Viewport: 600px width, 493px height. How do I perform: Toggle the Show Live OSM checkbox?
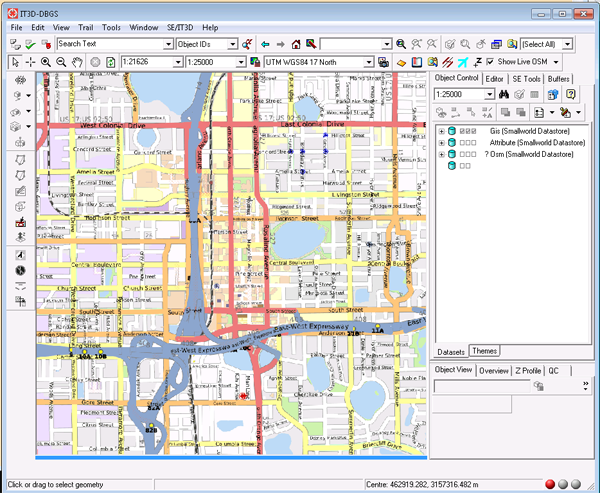(x=489, y=62)
